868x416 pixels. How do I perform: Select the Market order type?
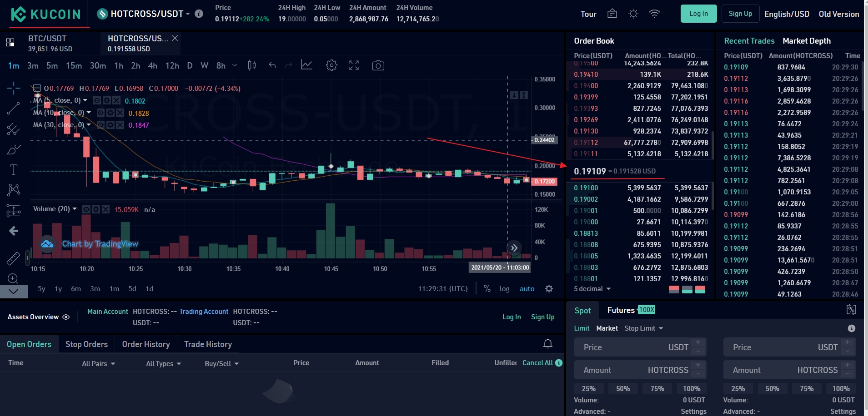[x=607, y=328]
